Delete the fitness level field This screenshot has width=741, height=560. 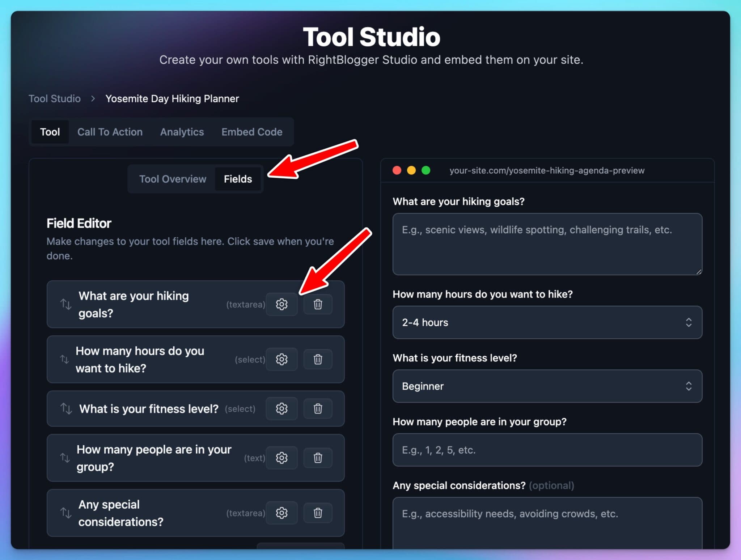pyautogui.click(x=318, y=408)
